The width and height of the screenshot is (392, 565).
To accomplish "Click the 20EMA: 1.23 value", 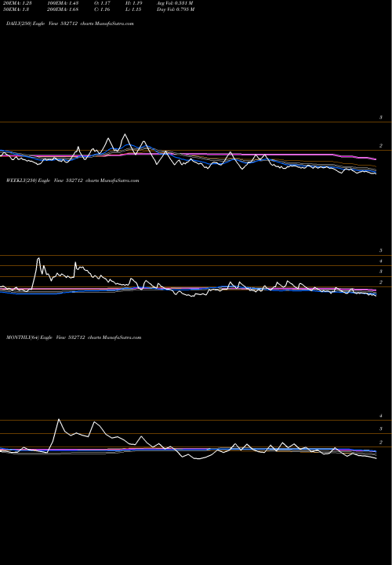I will [x=19, y=3].
